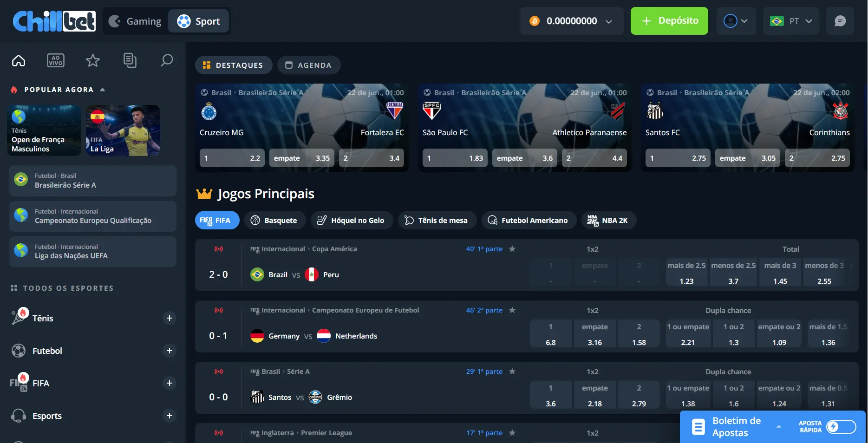Bet on Netherlands win at 1.58
The height and width of the screenshot is (443, 868).
[x=639, y=334]
